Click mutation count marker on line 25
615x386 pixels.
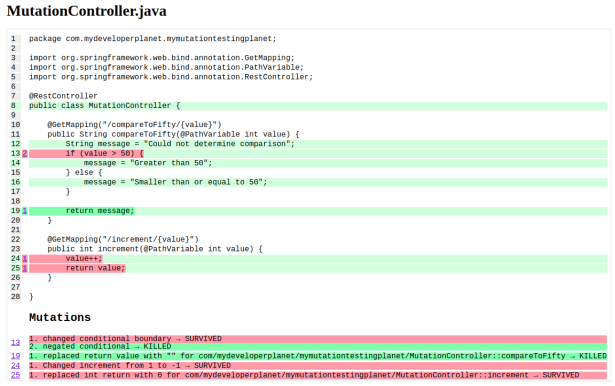(25, 268)
